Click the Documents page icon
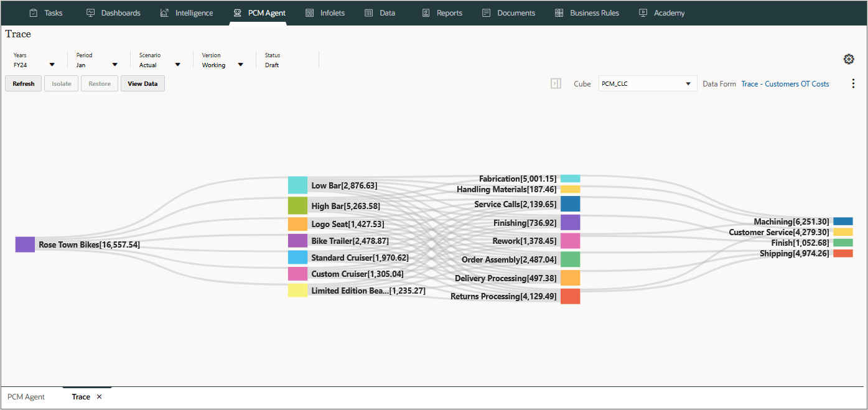The height and width of the screenshot is (410, 868). tap(487, 12)
